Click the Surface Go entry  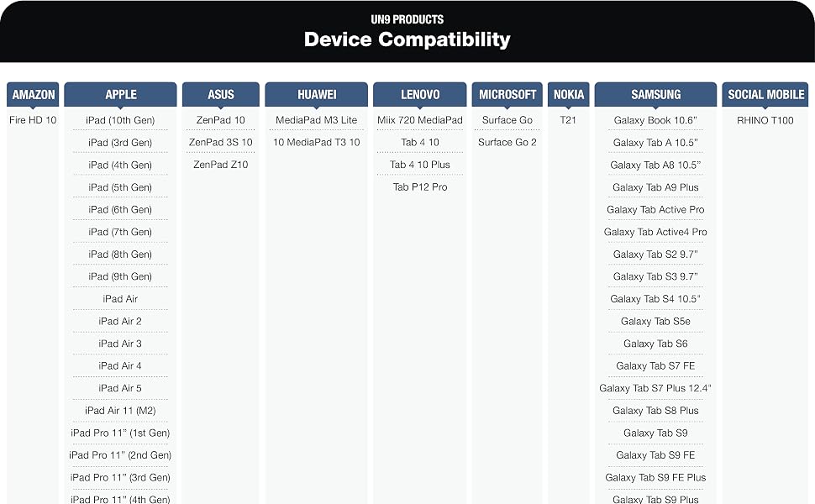(x=507, y=120)
